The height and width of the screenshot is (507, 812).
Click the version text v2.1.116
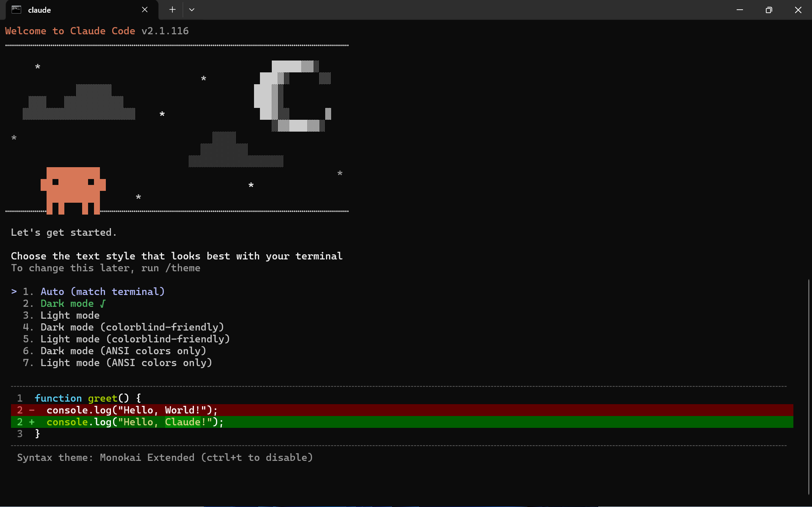click(x=165, y=31)
